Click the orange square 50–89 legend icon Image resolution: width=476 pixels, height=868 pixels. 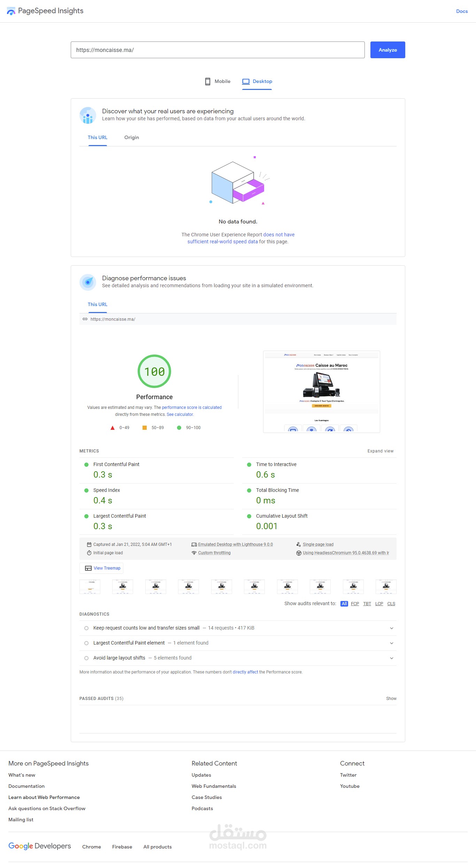(145, 428)
